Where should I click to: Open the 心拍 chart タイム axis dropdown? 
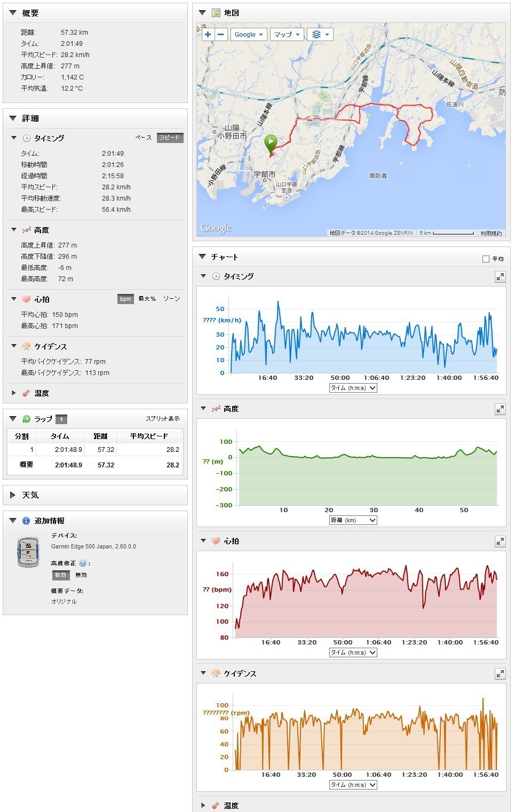click(353, 652)
